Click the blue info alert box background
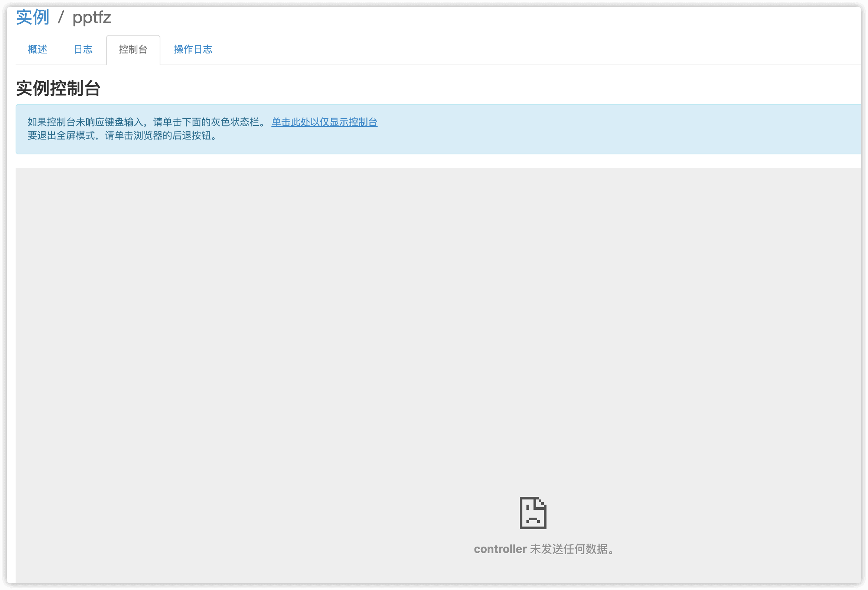 (598, 129)
